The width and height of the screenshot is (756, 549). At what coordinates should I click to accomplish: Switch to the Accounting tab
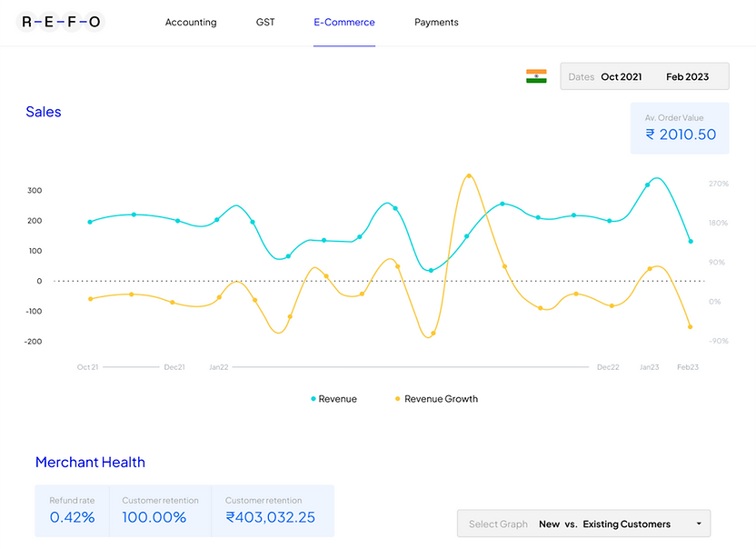(x=191, y=22)
